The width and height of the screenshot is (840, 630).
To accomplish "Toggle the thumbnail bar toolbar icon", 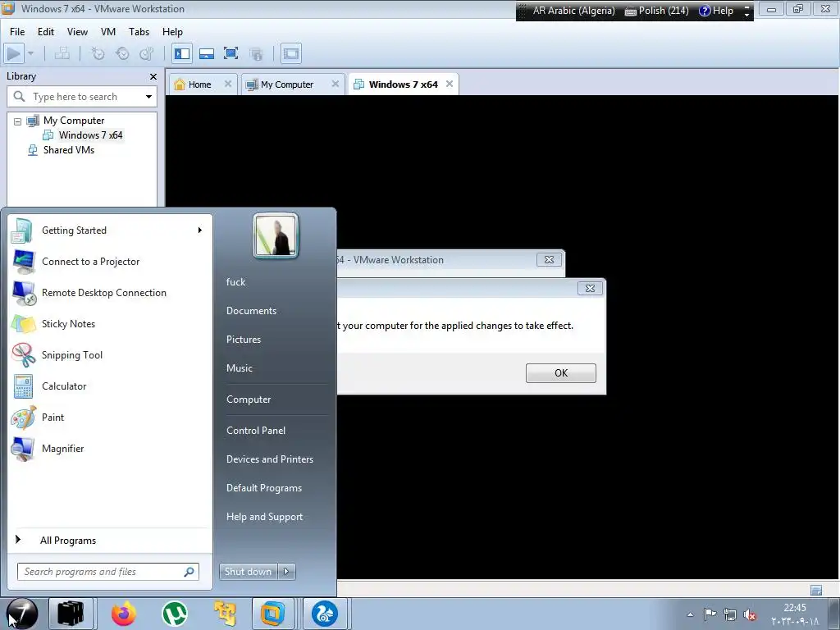I will 207,53.
